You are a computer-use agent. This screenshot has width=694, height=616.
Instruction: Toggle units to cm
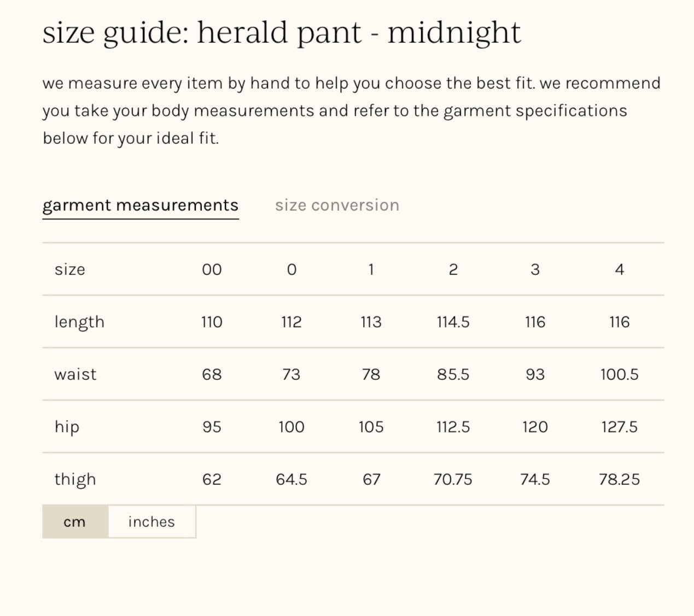coord(75,521)
